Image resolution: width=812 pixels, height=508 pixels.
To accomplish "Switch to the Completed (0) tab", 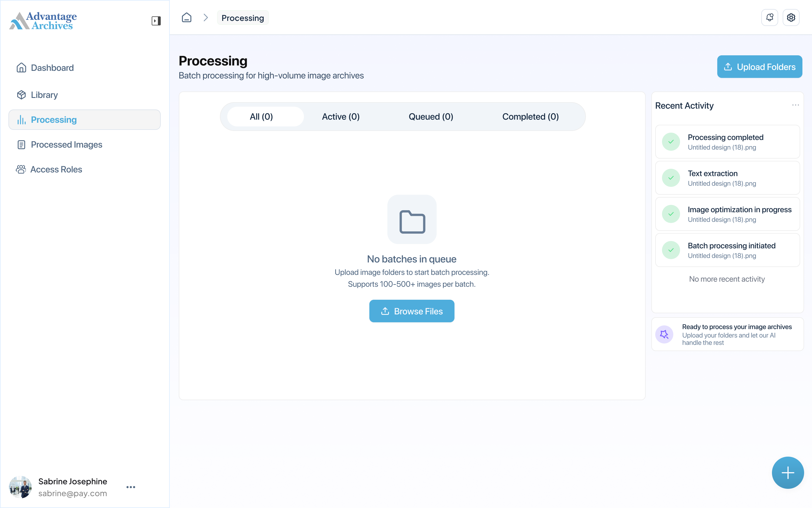I will point(530,117).
